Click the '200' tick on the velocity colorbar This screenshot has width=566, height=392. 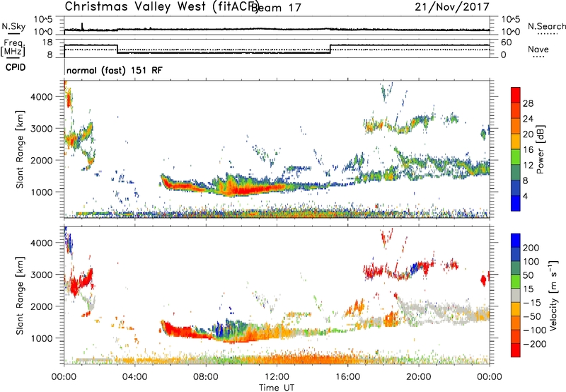click(x=531, y=248)
